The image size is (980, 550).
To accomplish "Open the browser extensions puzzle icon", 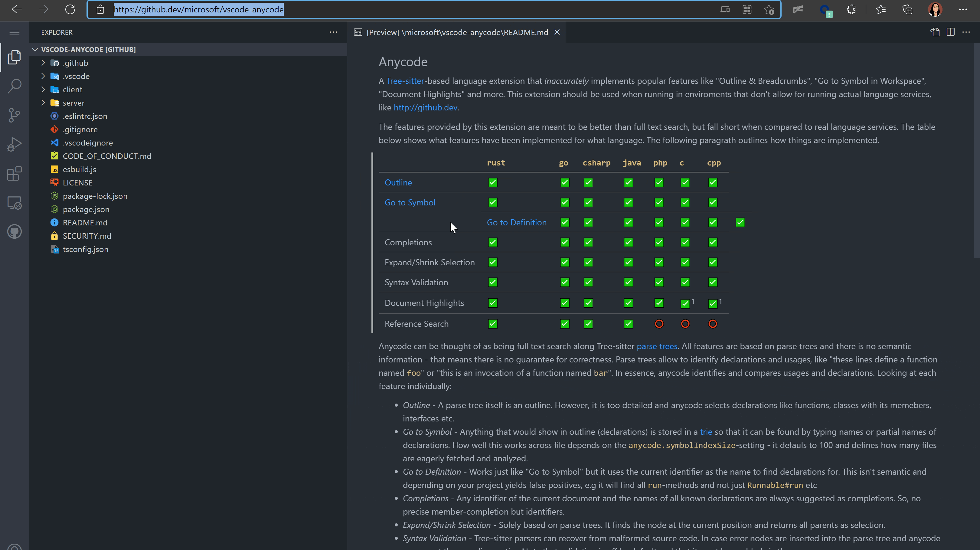I will [851, 9].
